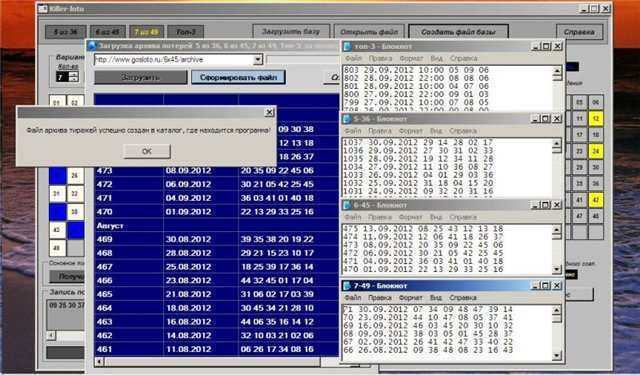Viewport: 640px width, 375px height.
Task: Open the Формат menu in the 7-49 Notepad
Action: 410,297
